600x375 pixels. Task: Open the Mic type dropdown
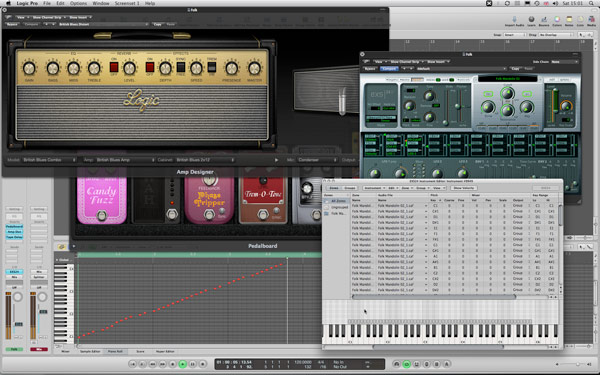317,160
